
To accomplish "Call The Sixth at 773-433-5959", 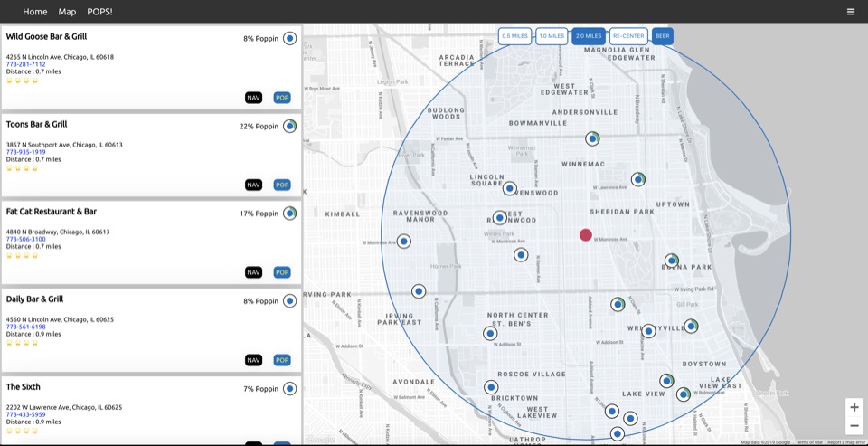I will [x=26, y=414].
